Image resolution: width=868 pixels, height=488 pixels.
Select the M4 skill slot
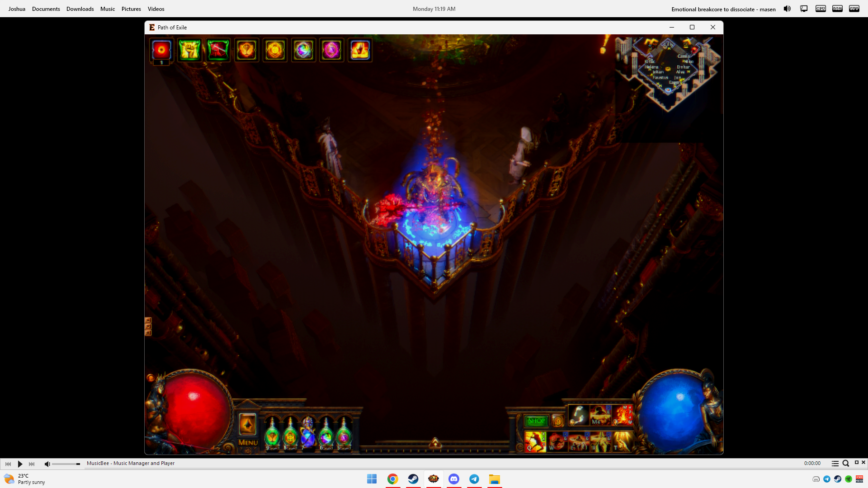click(600, 415)
